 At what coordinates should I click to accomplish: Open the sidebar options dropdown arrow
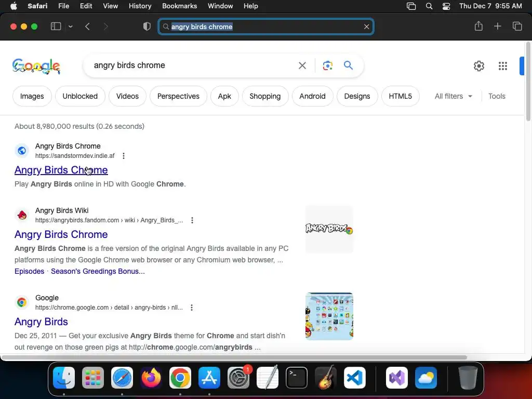70,26
